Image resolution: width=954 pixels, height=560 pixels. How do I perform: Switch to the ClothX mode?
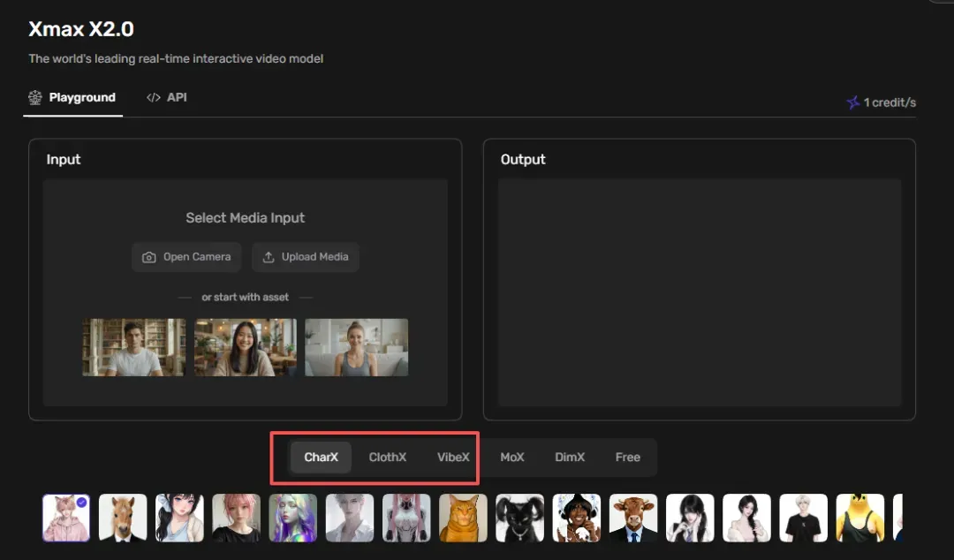click(388, 458)
